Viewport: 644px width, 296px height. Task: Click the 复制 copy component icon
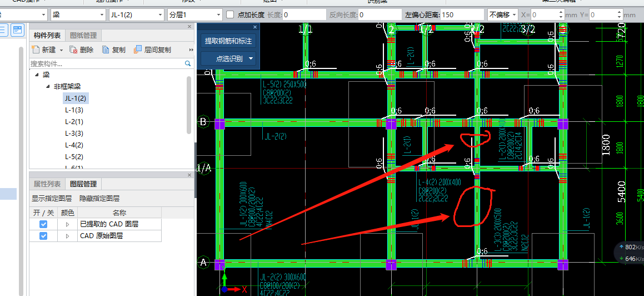click(106, 50)
